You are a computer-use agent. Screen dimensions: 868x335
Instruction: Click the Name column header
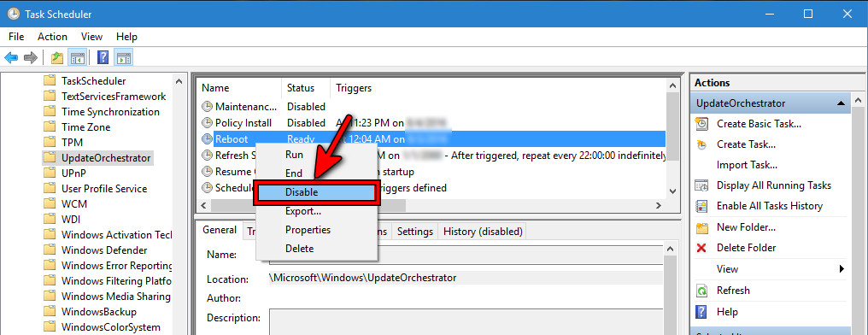pyautogui.click(x=239, y=88)
